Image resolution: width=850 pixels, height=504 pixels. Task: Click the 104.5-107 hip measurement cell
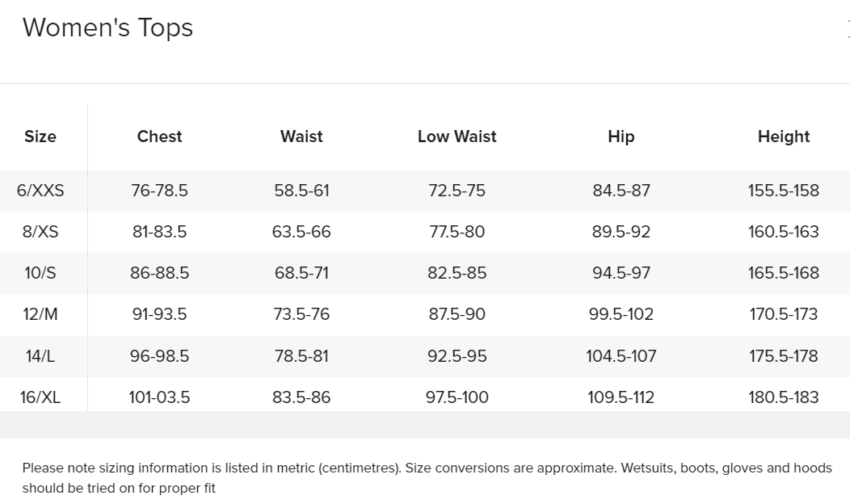pyautogui.click(x=621, y=356)
